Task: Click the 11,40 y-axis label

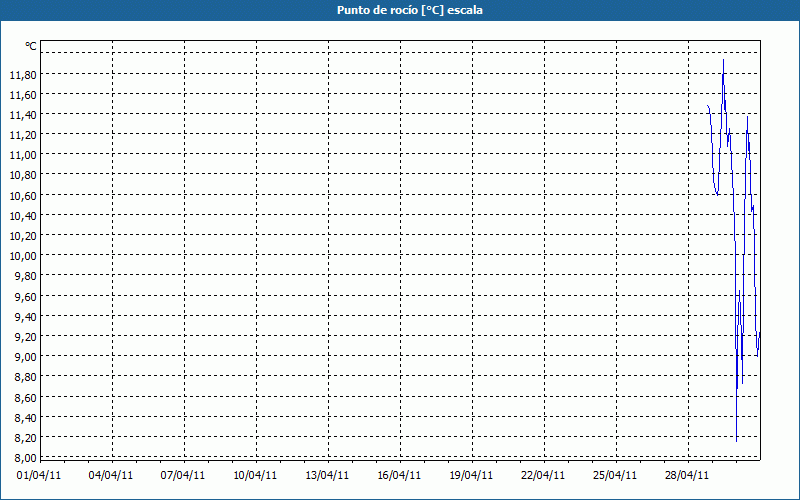Action: click(x=23, y=115)
